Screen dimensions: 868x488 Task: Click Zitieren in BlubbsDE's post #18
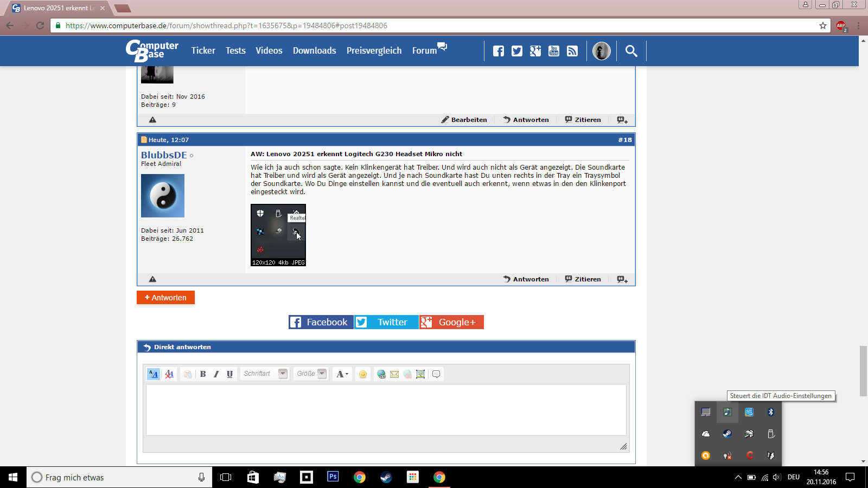pos(583,279)
